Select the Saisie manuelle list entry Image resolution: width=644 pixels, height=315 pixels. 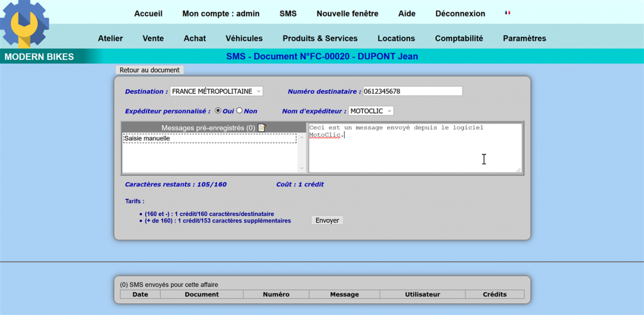pos(209,138)
